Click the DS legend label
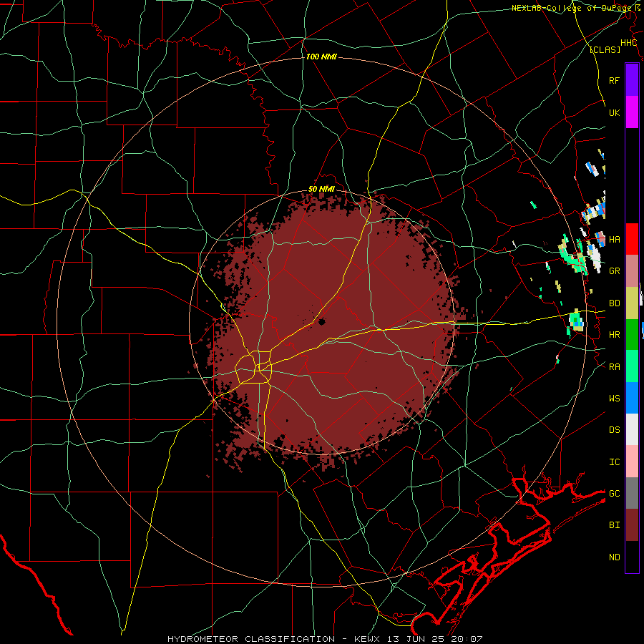The height and width of the screenshot is (644, 644). 614,429
